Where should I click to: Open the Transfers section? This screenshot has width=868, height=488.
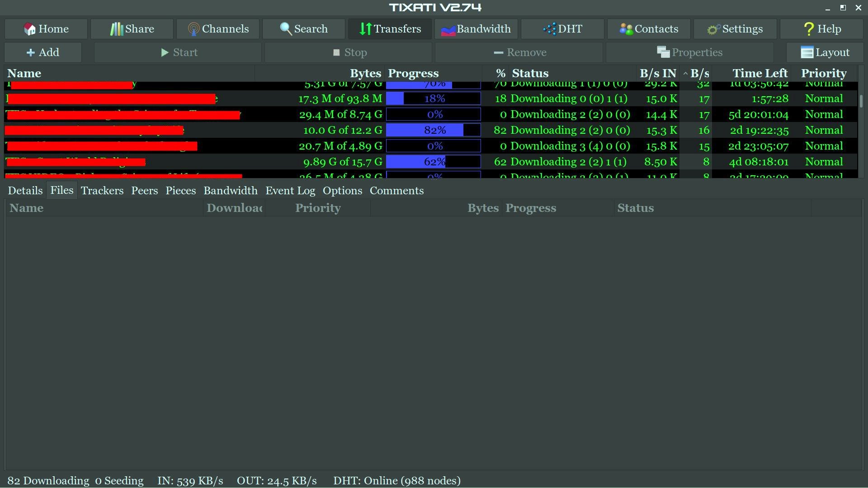pos(390,29)
